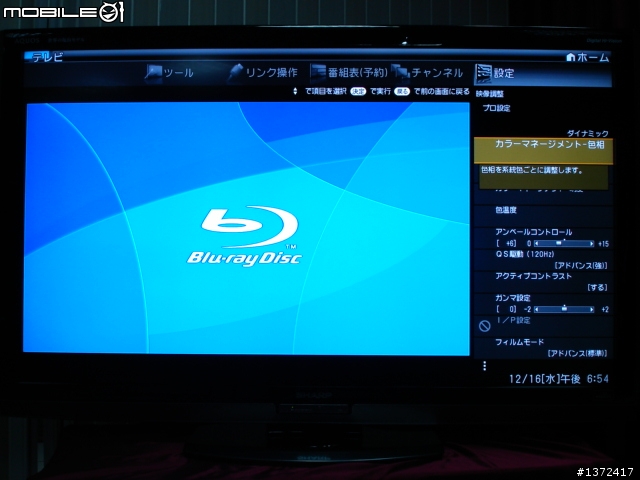The width and height of the screenshot is (640, 480).
Task: Click the [+6] value readout
Action: tap(507, 244)
